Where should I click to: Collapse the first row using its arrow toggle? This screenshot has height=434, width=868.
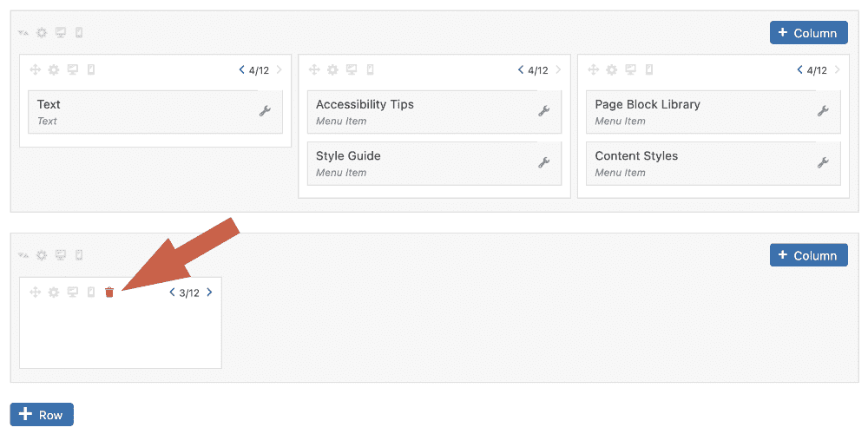[23, 33]
